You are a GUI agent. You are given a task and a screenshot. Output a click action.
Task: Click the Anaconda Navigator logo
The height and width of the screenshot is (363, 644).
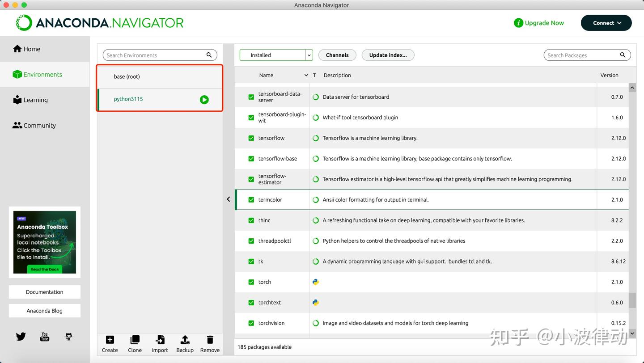tap(100, 23)
